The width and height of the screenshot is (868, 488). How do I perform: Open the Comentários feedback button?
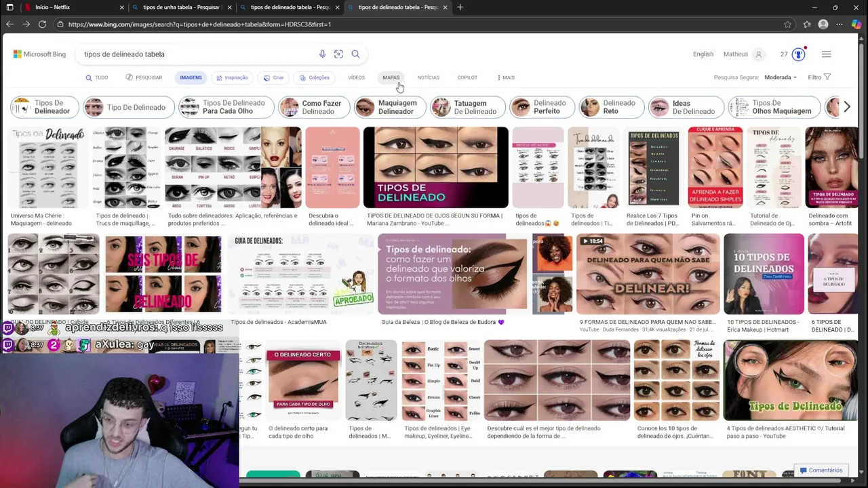coord(821,470)
